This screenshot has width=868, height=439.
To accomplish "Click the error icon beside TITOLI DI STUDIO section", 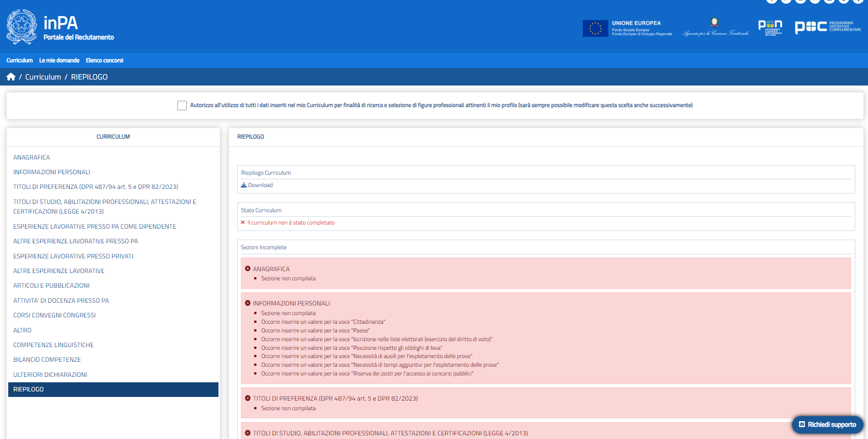I will click(x=248, y=433).
